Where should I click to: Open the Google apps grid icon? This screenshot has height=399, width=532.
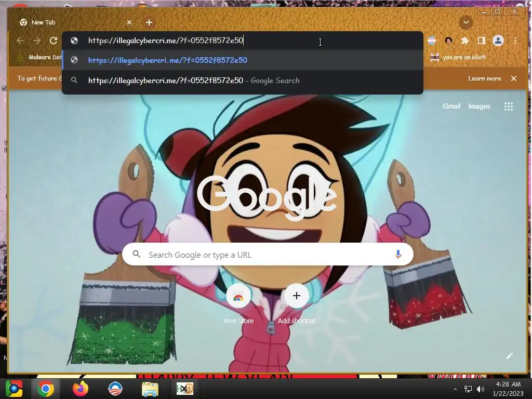(x=508, y=107)
